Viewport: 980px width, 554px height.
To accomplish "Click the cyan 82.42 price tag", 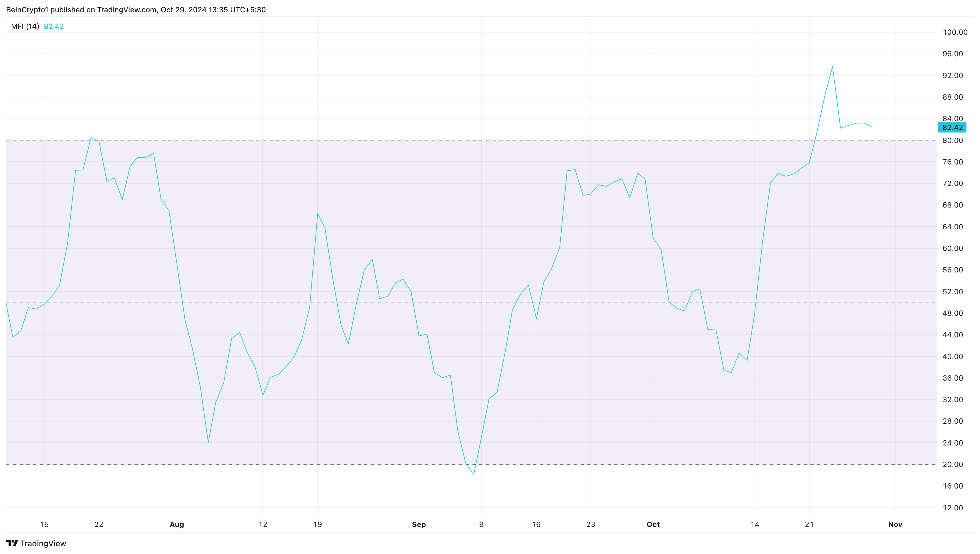I will pyautogui.click(x=952, y=128).
